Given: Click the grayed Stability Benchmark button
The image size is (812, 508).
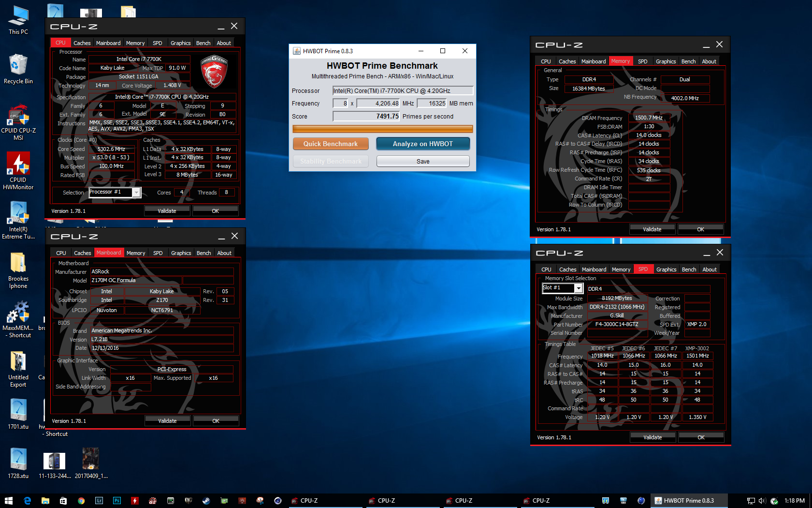Looking at the screenshot, I should coord(331,161).
